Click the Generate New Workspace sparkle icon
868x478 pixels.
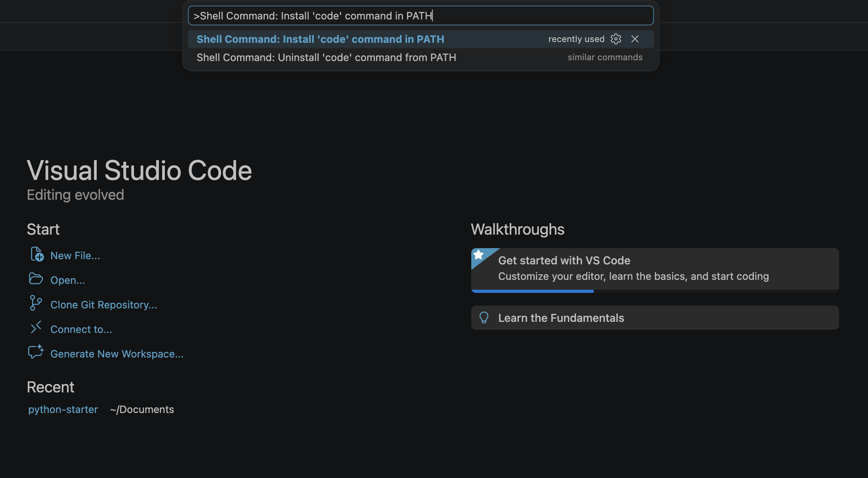tap(36, 352)
